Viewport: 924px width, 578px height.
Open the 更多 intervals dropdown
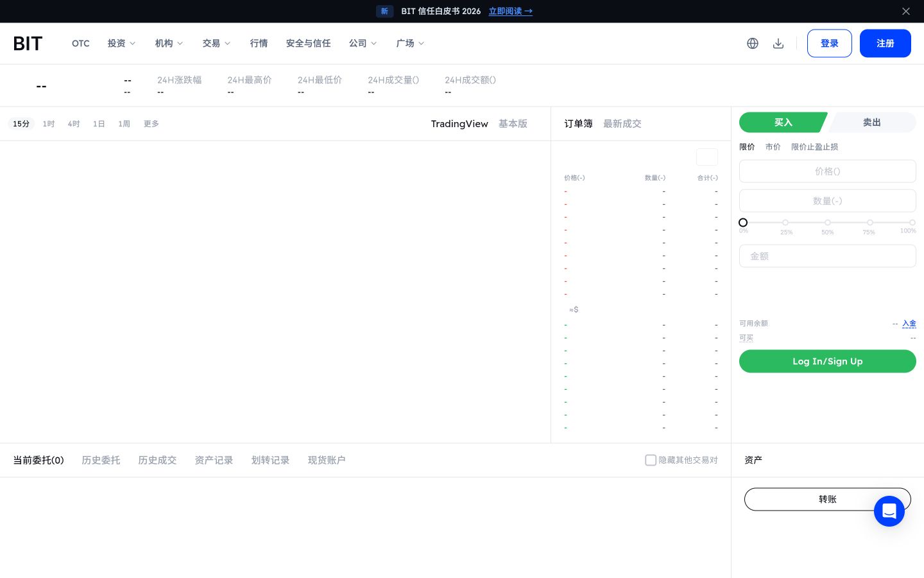click(x=151, y=124)
